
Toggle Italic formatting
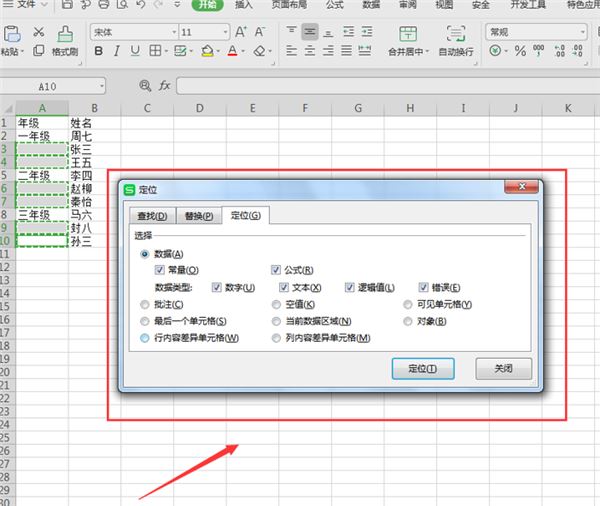coord(117,51)
